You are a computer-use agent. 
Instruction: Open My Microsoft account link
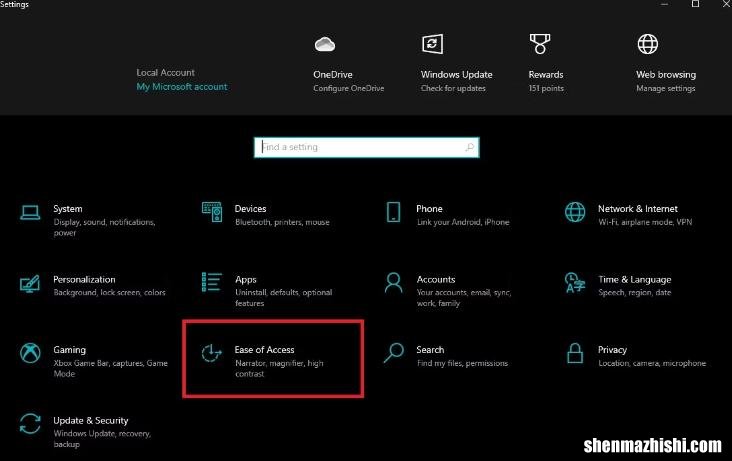point(182,86)
